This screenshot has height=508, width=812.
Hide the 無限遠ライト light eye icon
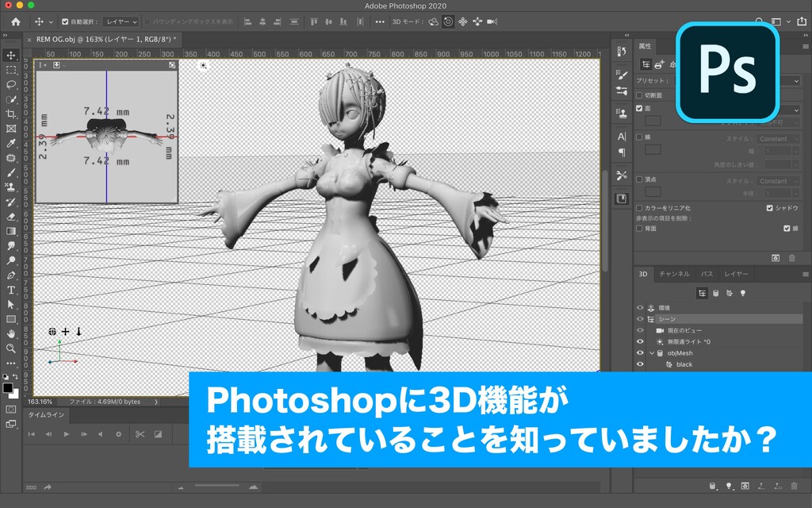[640, 341]
